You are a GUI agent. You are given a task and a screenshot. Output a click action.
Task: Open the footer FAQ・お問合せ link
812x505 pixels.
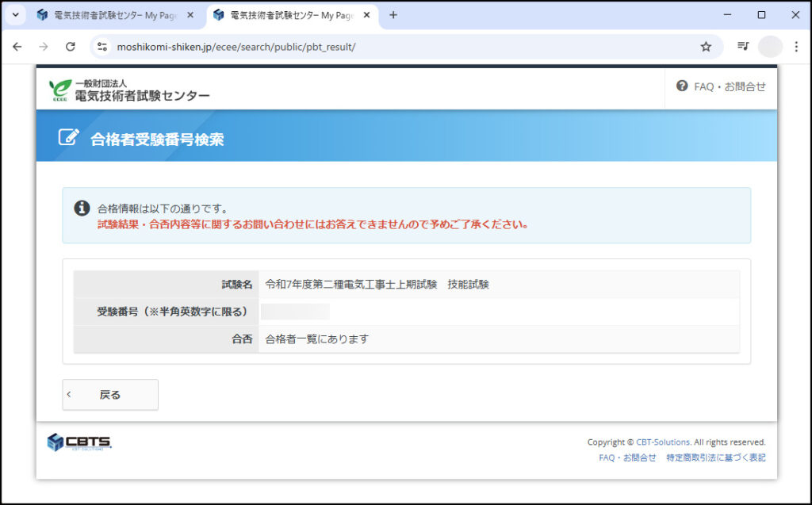(x=627, y=457)
